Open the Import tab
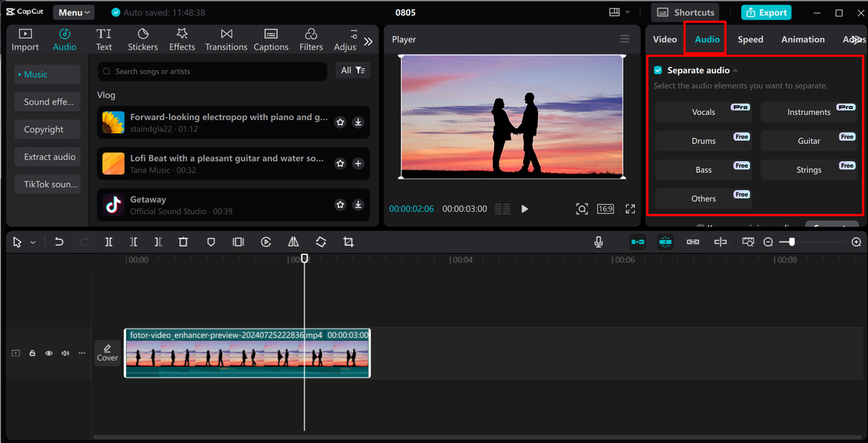 [x=25, y=40]
